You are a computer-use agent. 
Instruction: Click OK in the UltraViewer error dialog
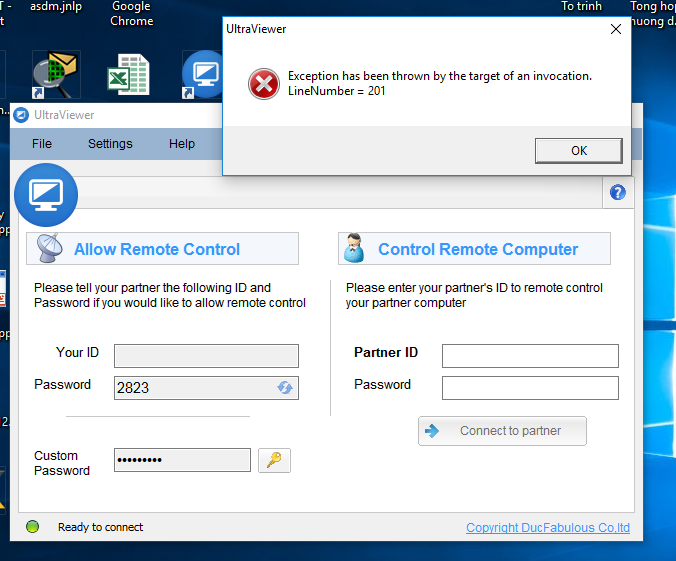[x=579, y=150]
